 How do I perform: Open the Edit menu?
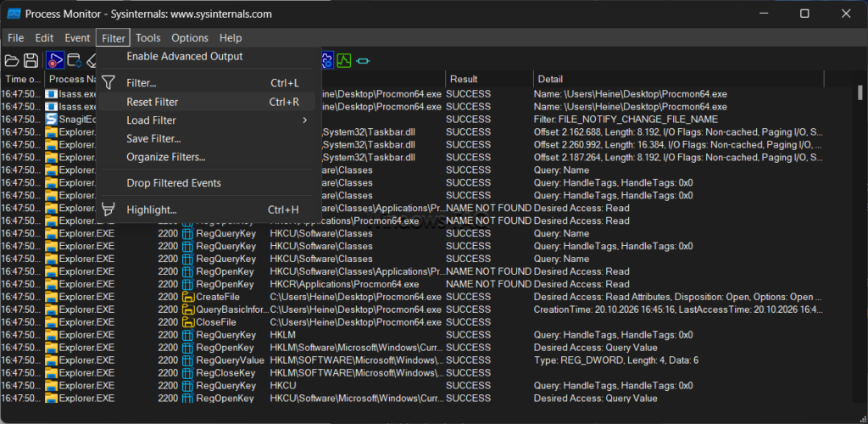[44, 37]
